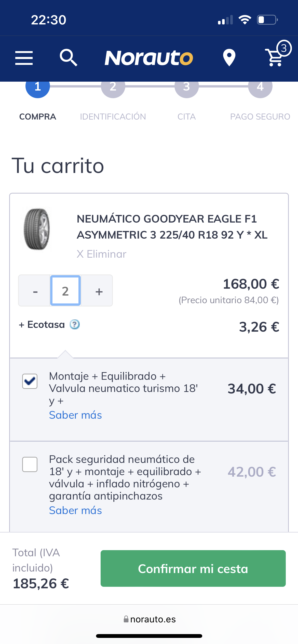Click the Ecotasa help question icon

coord(75,325)
